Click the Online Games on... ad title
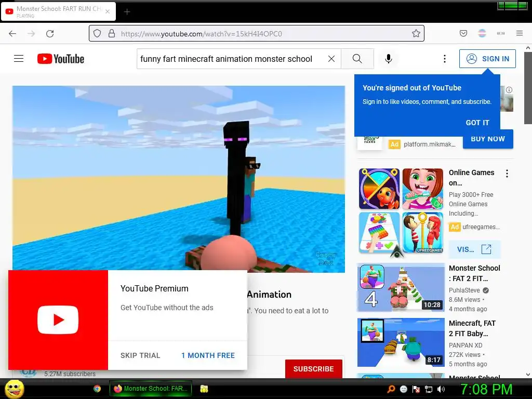 [x=471, y=178]
